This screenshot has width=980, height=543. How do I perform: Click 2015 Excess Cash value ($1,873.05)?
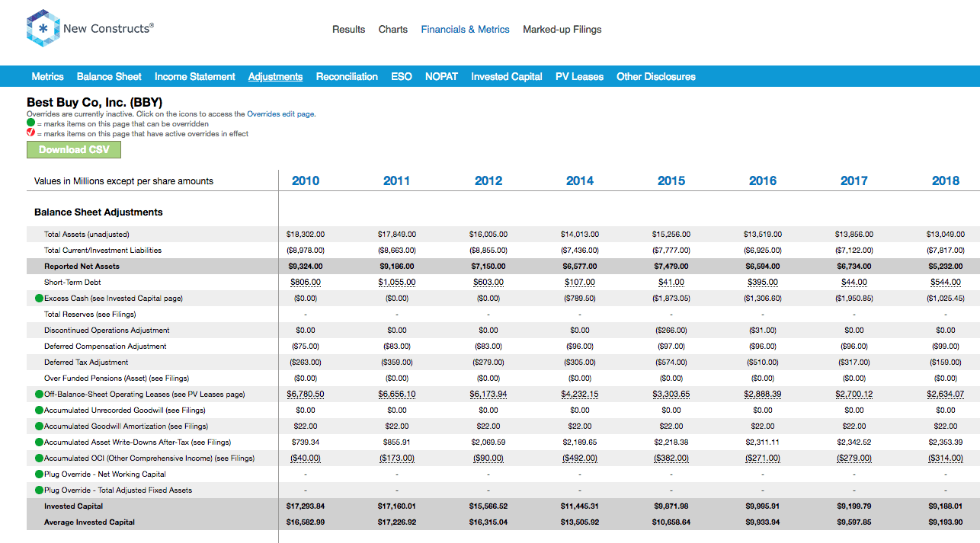(x=671, y=299)
